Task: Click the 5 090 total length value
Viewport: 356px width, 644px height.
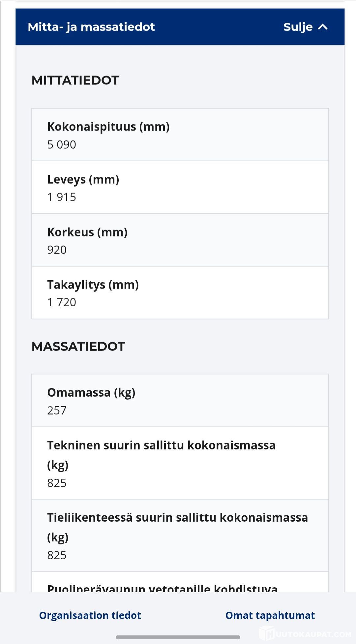Action: point(62,145)
